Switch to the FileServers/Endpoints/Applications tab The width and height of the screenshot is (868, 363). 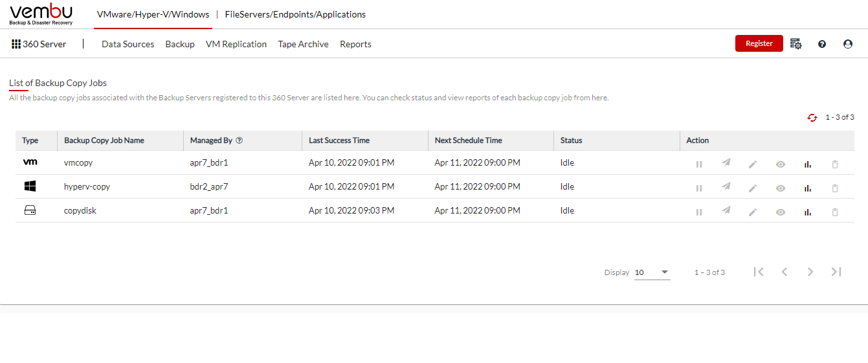coord(295,14)
